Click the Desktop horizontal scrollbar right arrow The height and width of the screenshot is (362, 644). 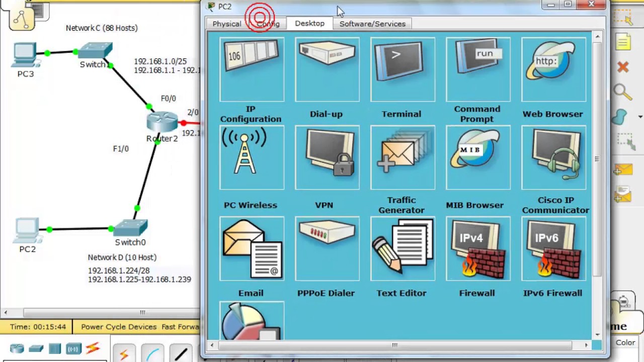pos(586,345)
